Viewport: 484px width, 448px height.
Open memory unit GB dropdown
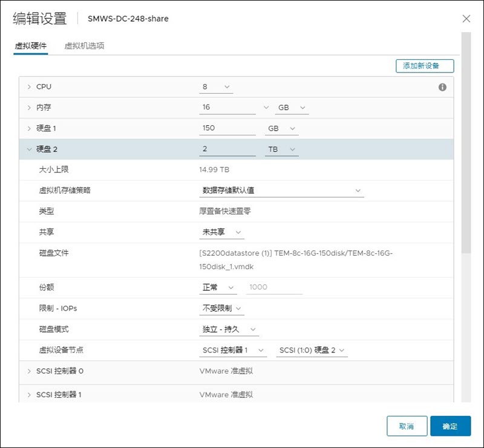point(291,108)
